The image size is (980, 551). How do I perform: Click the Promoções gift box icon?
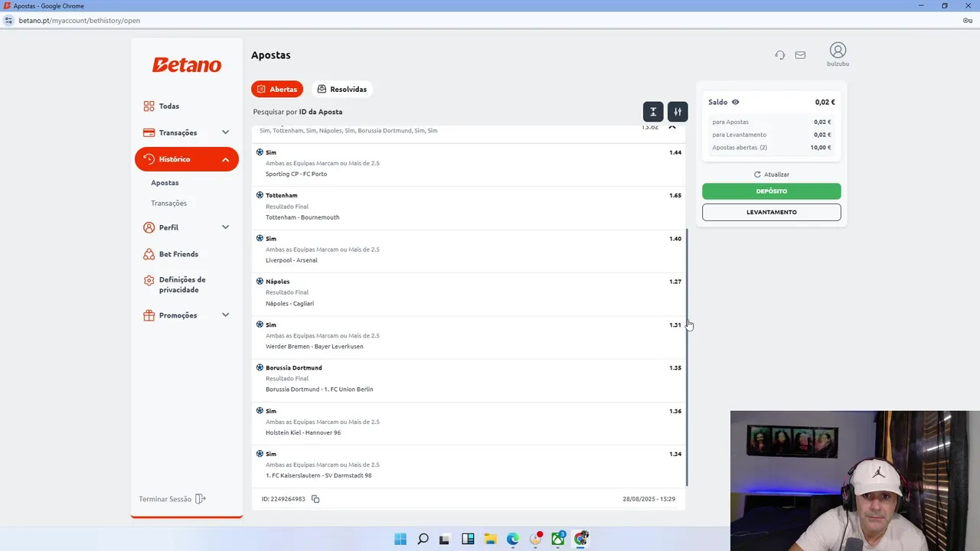(x=149, y=315)
